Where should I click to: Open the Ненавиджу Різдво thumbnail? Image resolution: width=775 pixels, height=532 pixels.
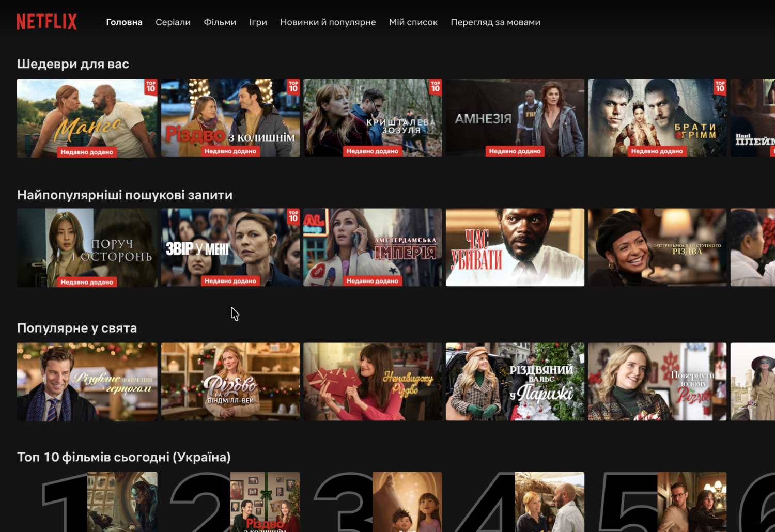pos(373,382)
